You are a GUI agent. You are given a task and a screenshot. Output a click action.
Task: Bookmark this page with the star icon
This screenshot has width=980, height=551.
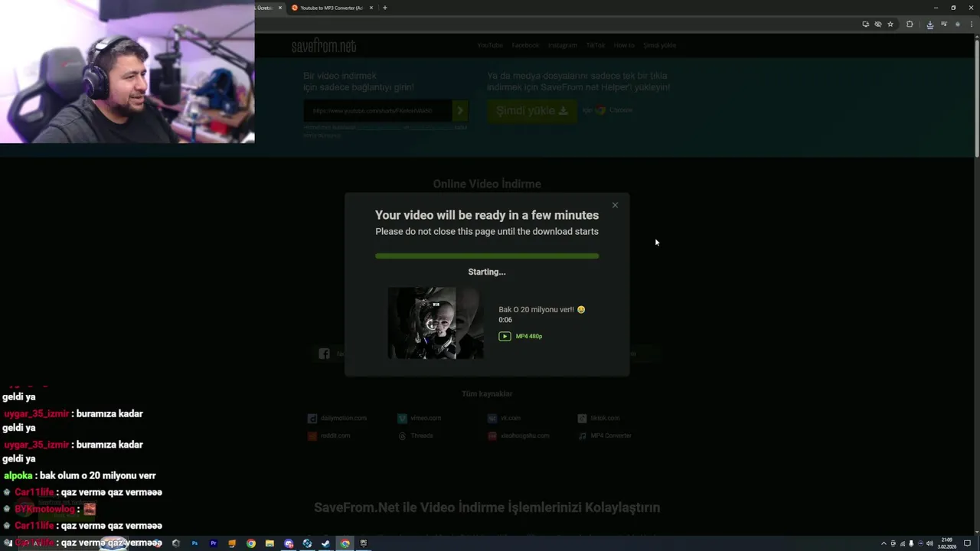[x=890, y=24]
